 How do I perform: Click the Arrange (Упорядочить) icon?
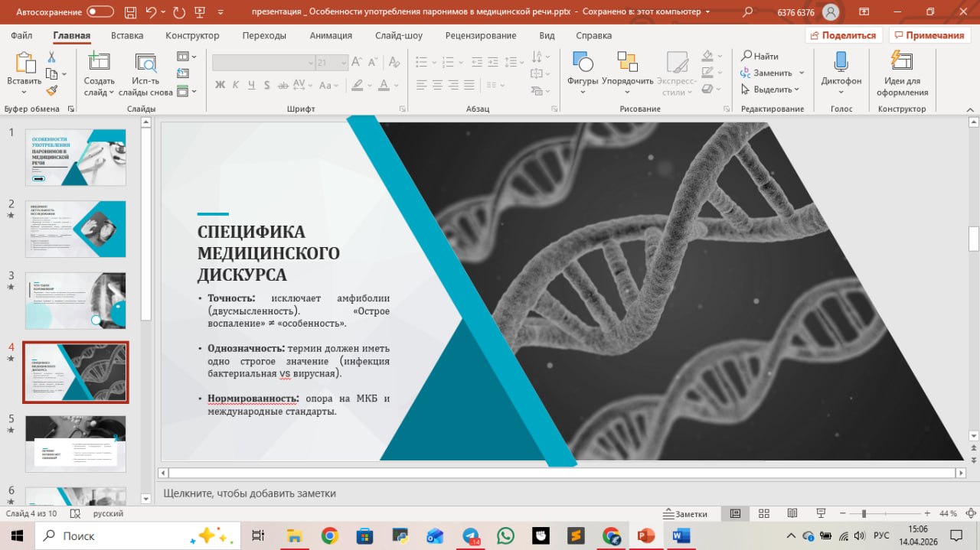(x=627, y=62)
